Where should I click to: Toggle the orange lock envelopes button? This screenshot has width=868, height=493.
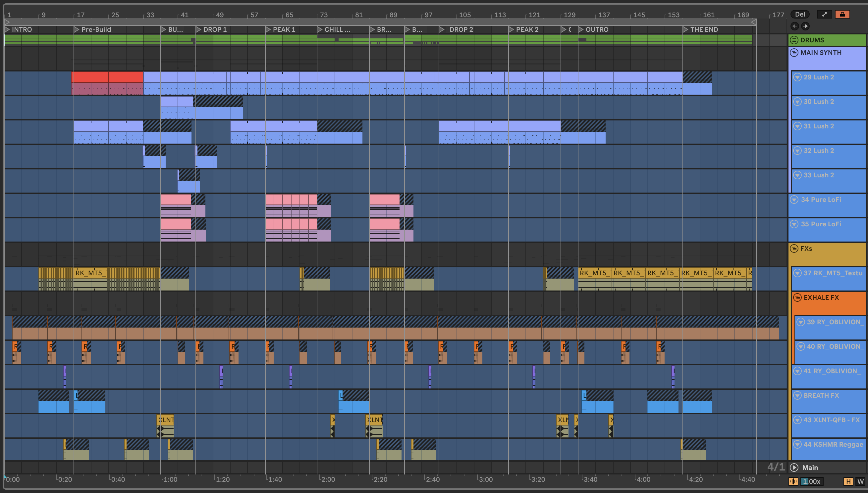(842, 14)
